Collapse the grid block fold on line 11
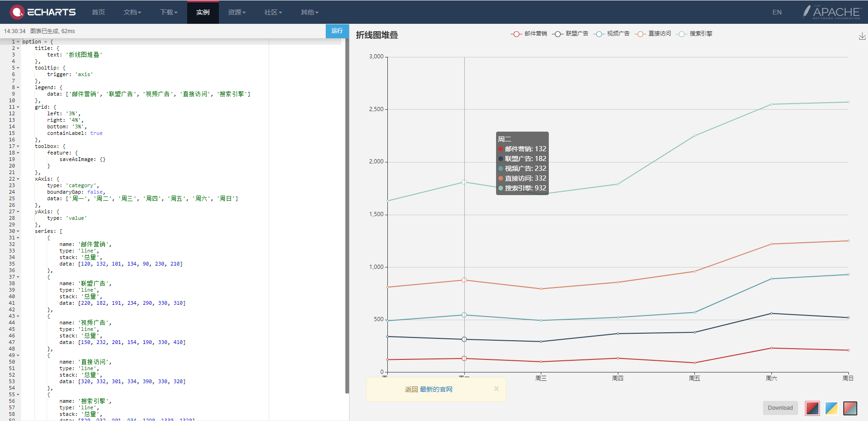The height and width of the screenshot is (421, 868). (18, 107)
